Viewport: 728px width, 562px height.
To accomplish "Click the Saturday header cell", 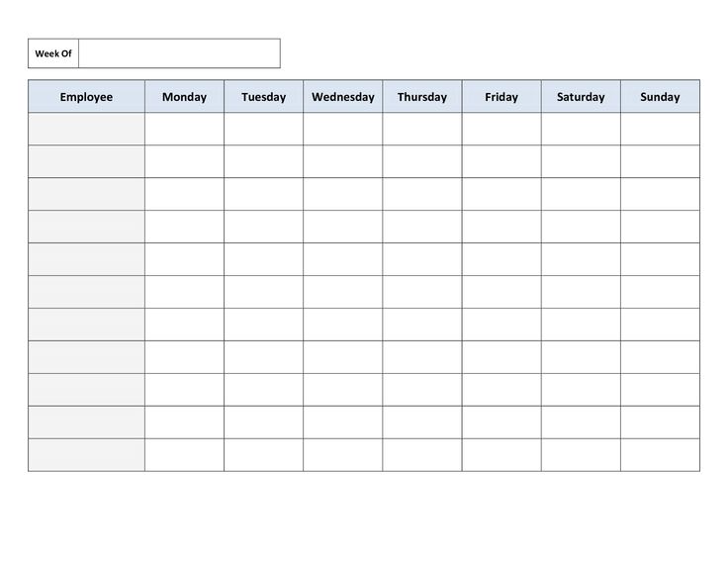I will click(581, 97).
